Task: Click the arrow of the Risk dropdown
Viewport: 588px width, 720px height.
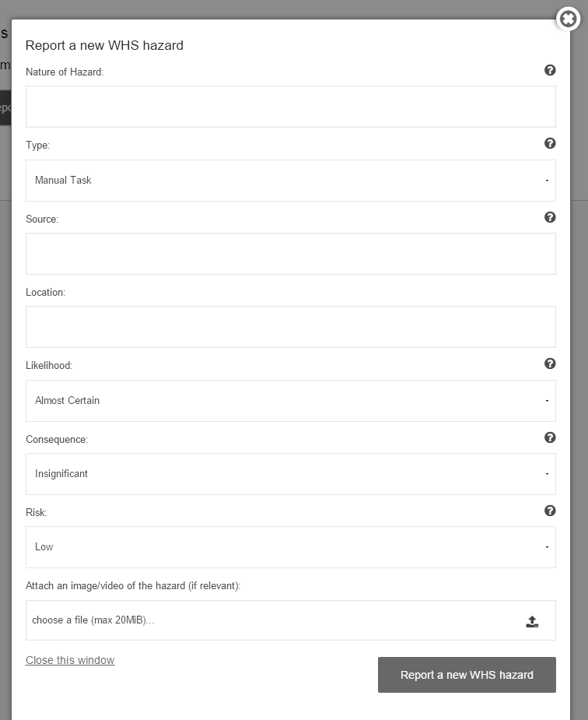Action: [x=547, y=547]
